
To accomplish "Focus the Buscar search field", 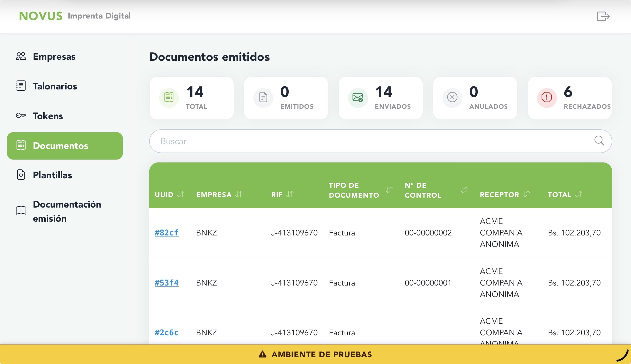I will pos(380,141).
